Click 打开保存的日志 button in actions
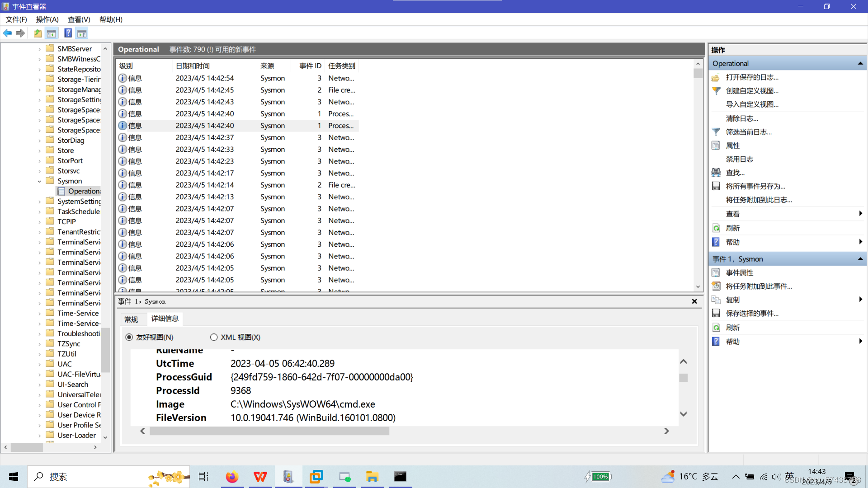 tap(752, 77)
